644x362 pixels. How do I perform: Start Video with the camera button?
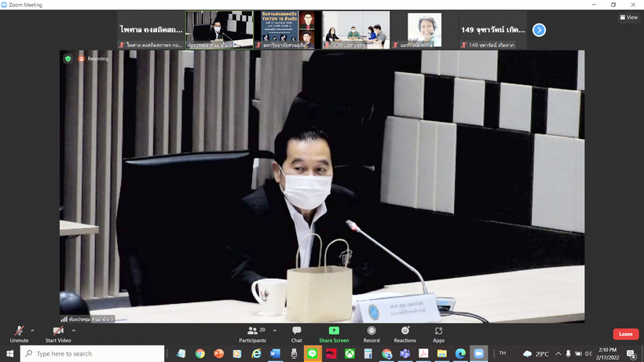click(58, 334)
